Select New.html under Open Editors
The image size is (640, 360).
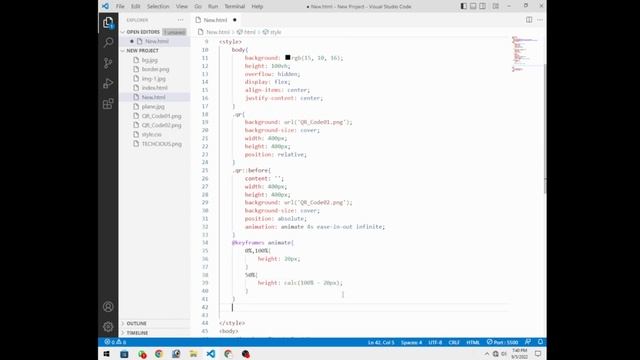(x=155, y=41)
